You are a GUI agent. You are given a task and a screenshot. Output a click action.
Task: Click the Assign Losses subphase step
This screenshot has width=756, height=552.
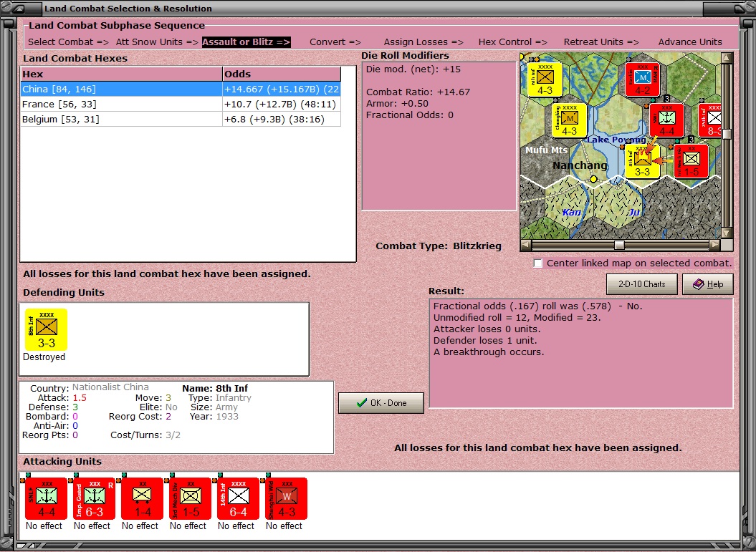pos(424,42)
